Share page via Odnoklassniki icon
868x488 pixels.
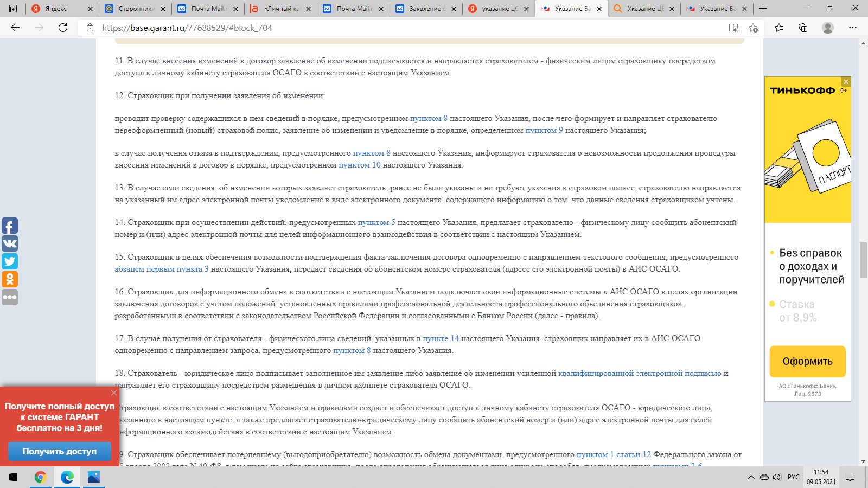(x=10, y=279)
